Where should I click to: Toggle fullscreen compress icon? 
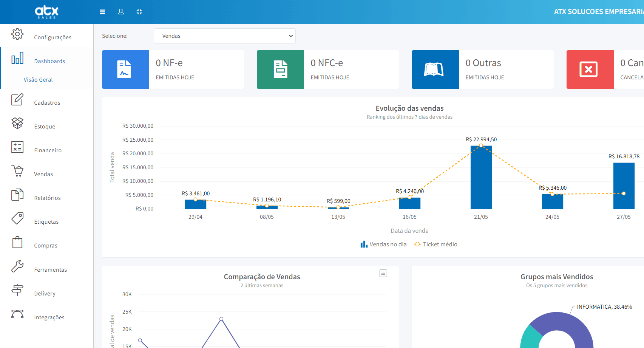[x=139, y=12]
